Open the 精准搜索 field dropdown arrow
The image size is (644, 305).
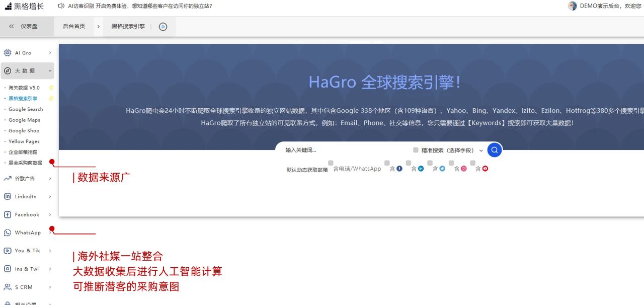tap(481, 150)
